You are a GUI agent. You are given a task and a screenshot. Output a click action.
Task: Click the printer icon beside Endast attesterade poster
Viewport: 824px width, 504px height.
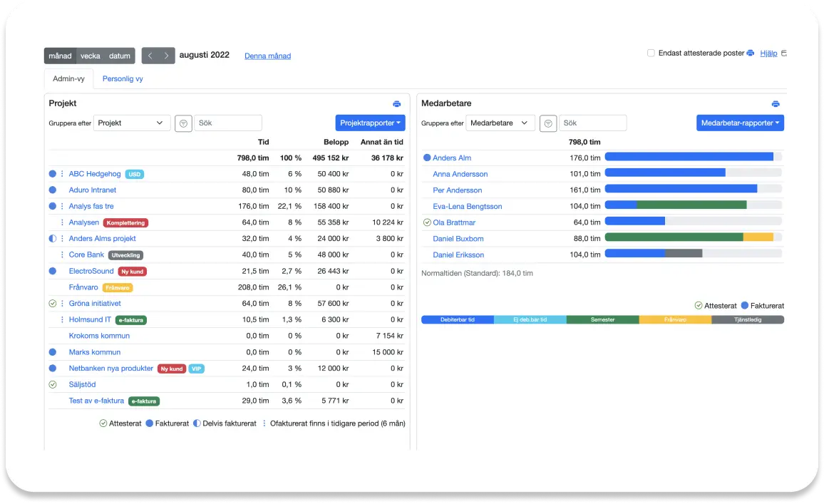[x=751, y=53]
